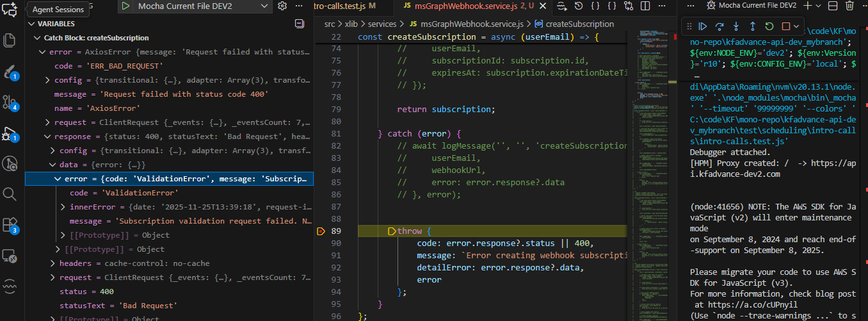The height and width of the screenshot is (321, 868).
Task: Open launch.json via gear icon
Action: (282, 6)
